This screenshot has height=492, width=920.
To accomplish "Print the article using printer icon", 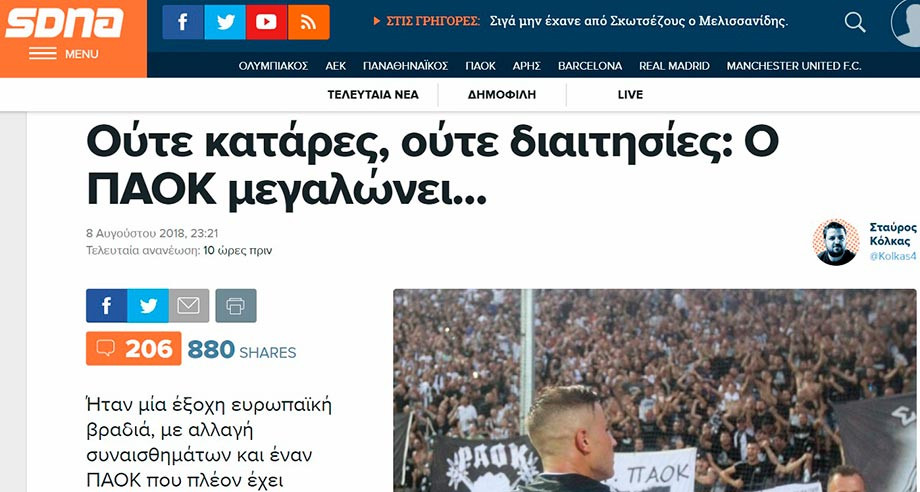I will click(236, 306).
